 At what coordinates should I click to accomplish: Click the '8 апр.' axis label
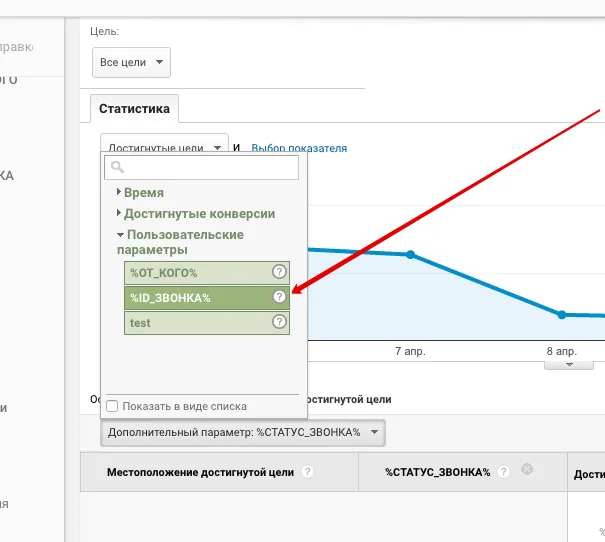[x=562, y=351]
